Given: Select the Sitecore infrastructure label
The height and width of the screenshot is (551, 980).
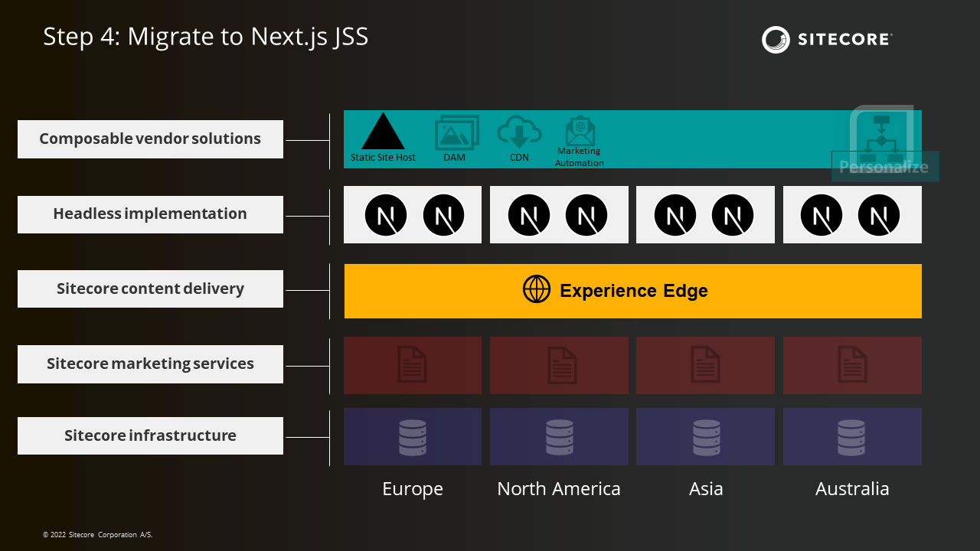Looking at the screenshot, I should tap(150, 436).
